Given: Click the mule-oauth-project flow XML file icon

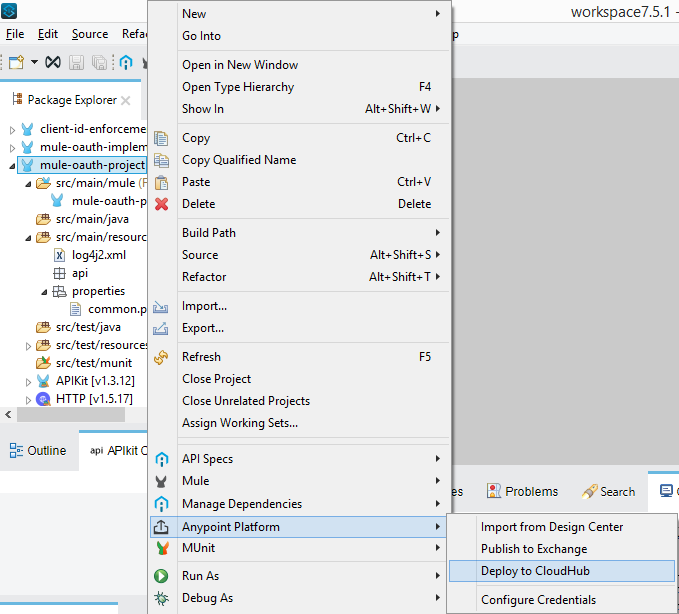Looking at the screenshot, I should point(57,201).
